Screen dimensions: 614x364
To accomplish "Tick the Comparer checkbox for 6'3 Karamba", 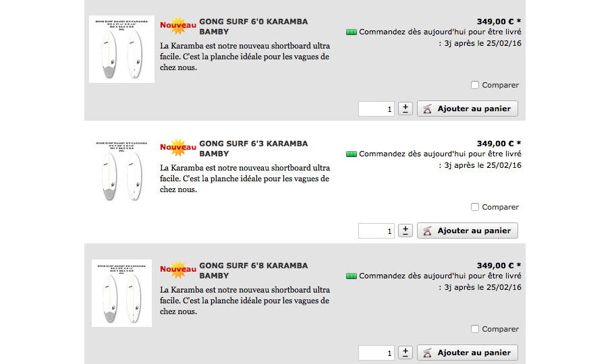I will tap(474, 207).
